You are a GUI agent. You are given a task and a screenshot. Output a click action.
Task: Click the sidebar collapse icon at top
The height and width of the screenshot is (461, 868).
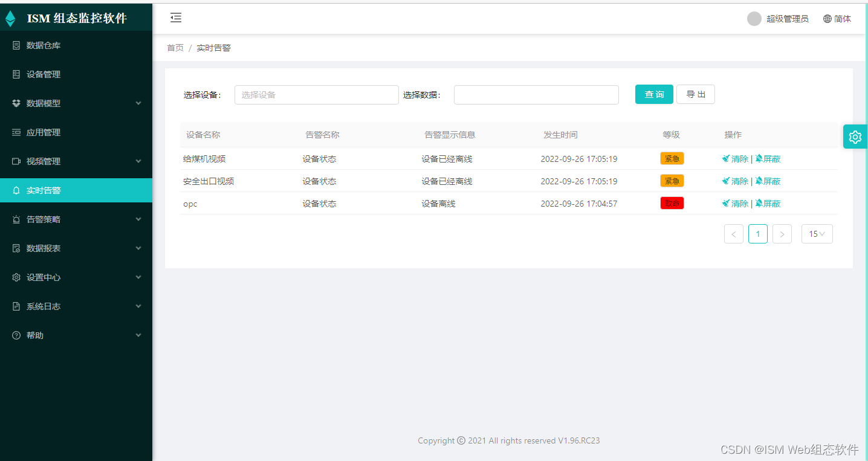[175, 18]
